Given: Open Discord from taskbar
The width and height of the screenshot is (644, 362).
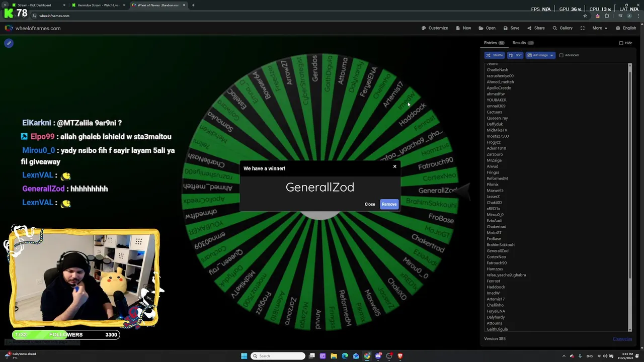Looking at the screenshot, I should pyautogui.click(x=378, y=356).
